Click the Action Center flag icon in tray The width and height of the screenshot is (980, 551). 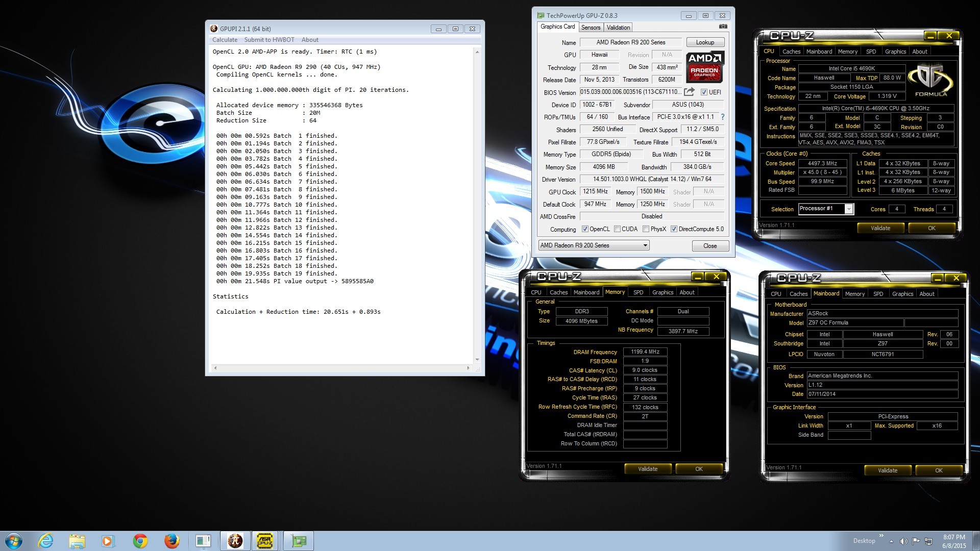(916, 541)
